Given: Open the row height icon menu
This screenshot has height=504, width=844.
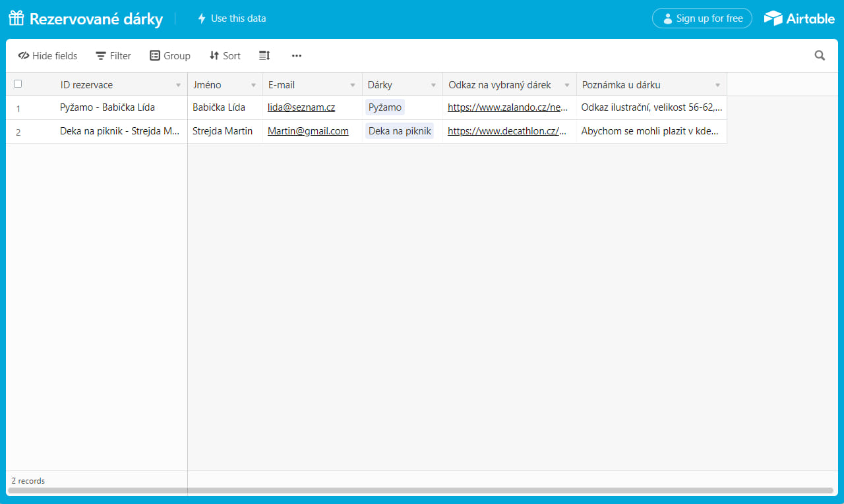Looking at the screenshot, I should (264, 56).
